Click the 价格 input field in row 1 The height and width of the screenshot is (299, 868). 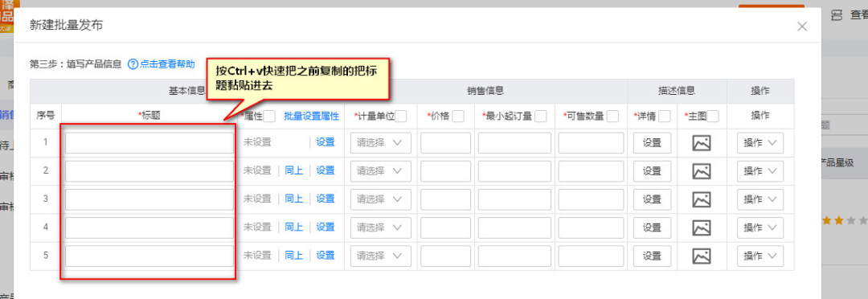tap(445, 143)
